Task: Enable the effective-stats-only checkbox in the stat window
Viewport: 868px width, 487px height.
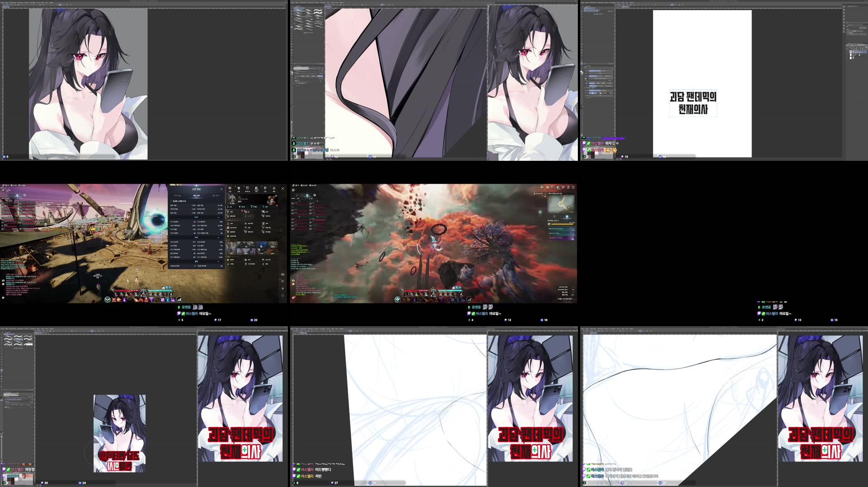Action: click(171, 200)
